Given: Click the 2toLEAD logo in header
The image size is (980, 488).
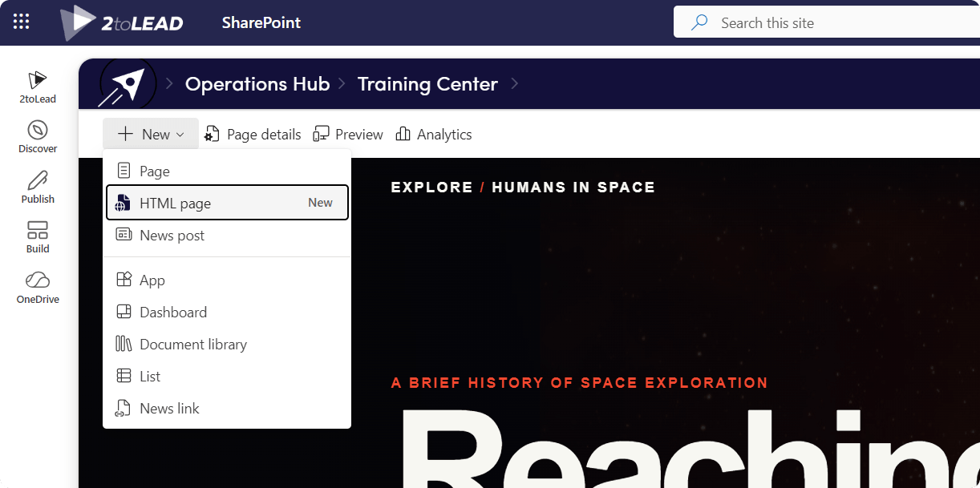Looking at the screenshot, I should [x=122, y=22].
